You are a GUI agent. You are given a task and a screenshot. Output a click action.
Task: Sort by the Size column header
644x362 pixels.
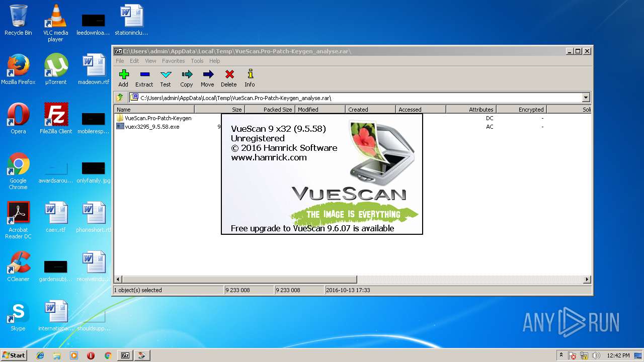pyautogui.click(x=220, y=109)
